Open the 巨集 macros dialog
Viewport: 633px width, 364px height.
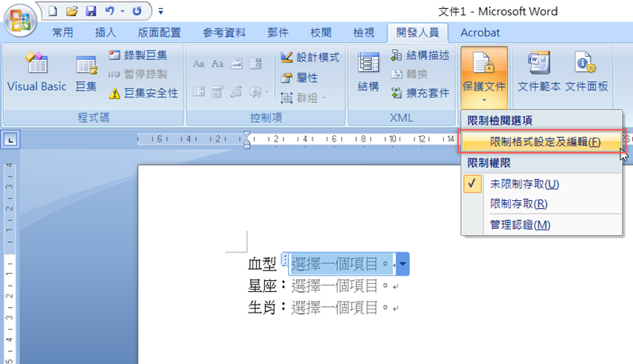pyautogui.click(x=86, y=72)
